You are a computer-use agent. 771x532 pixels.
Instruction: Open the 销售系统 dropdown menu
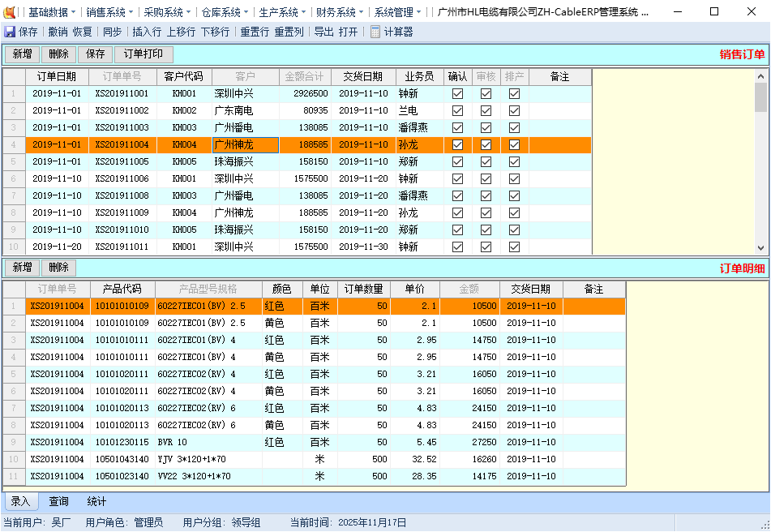coord(109,12)
